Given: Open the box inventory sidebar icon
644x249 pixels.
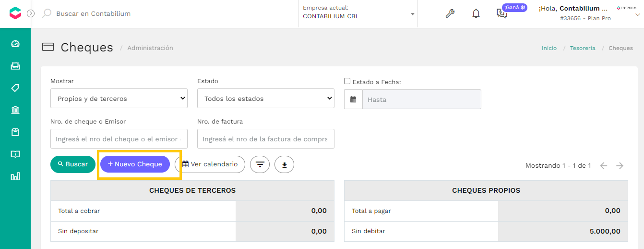Looking at the screenshot, I should (15, 132).
